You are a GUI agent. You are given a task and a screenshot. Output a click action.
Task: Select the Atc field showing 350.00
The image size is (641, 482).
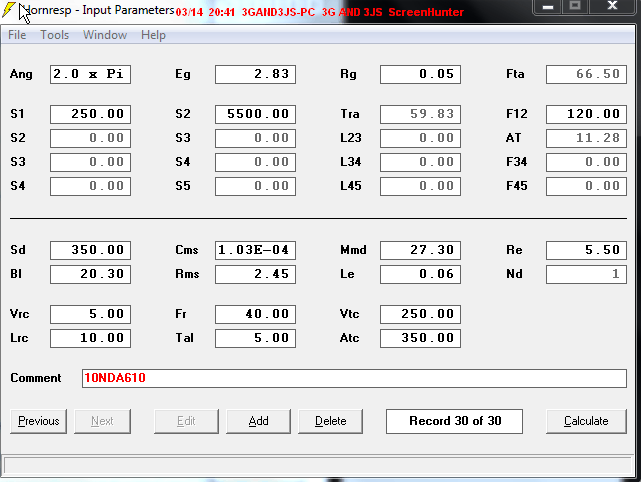click(x=420, y=339)
